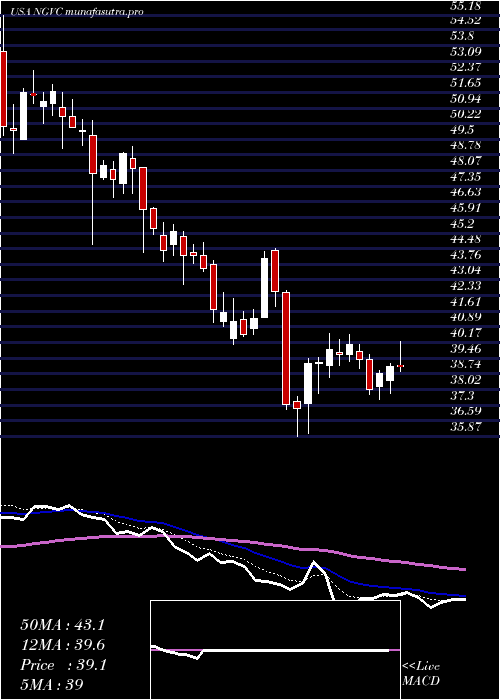Click the 53.8 price axis label

click(462, 36)
